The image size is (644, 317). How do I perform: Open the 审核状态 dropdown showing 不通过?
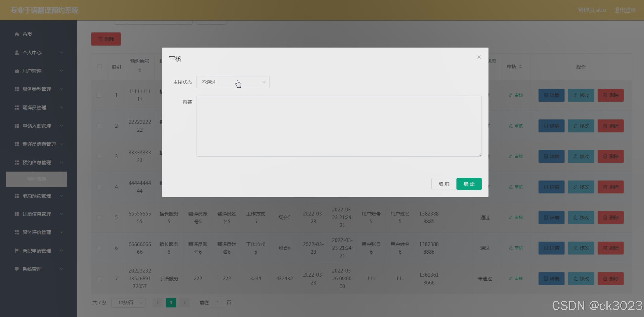point(233,82)
